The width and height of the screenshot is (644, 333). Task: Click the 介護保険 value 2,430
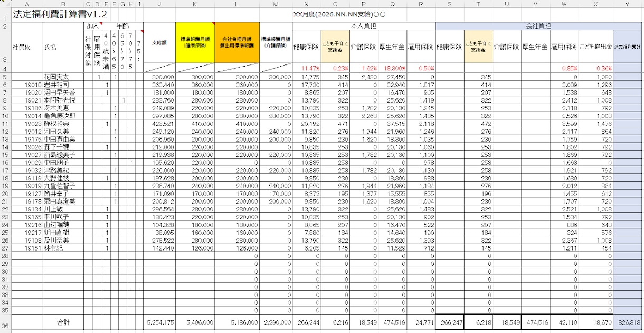364,77
